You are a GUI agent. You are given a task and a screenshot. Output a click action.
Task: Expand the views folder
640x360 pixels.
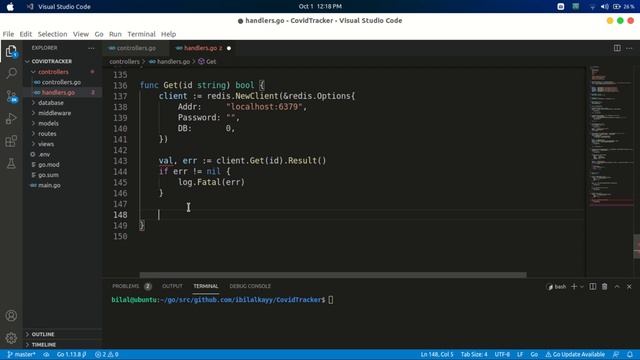pos(46,144)
